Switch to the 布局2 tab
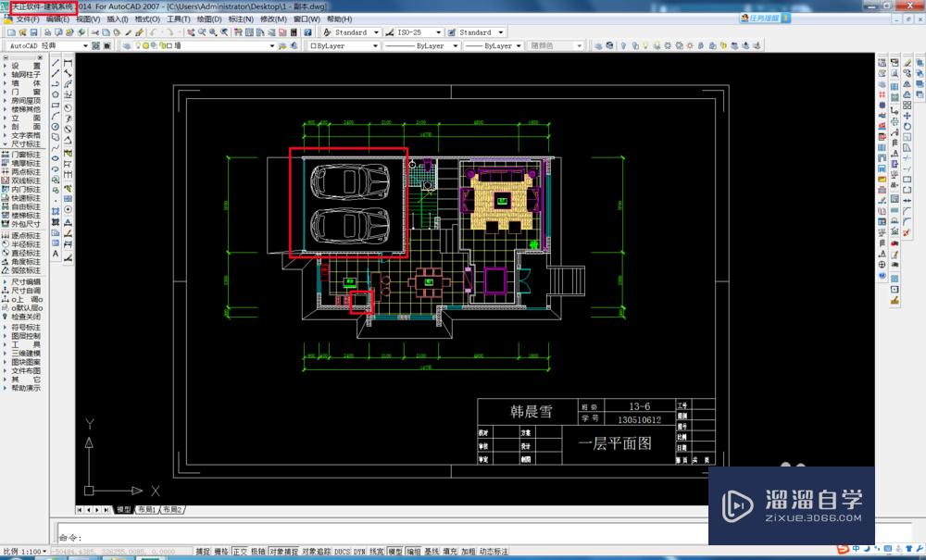This screenshot has width=926, height=560. (x=172, y=509)
